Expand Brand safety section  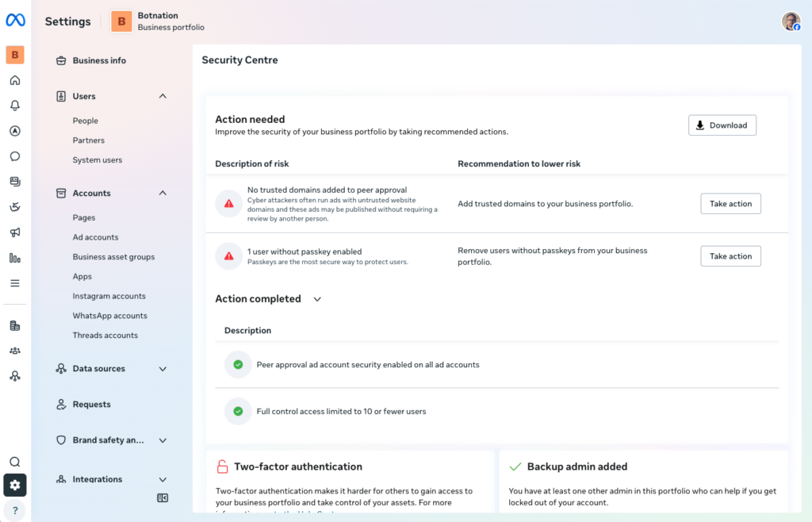[163, 440]
